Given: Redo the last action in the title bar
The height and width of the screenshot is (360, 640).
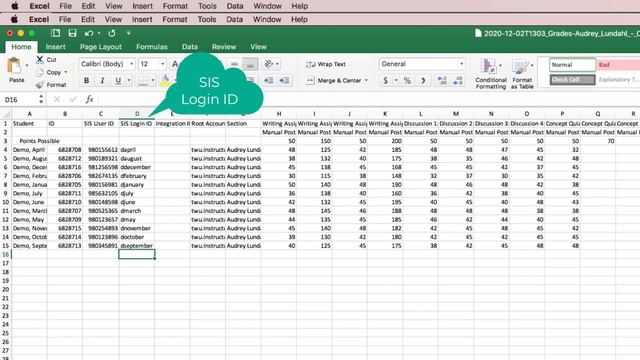Looking at the screenshot, I should pos(111,33).
